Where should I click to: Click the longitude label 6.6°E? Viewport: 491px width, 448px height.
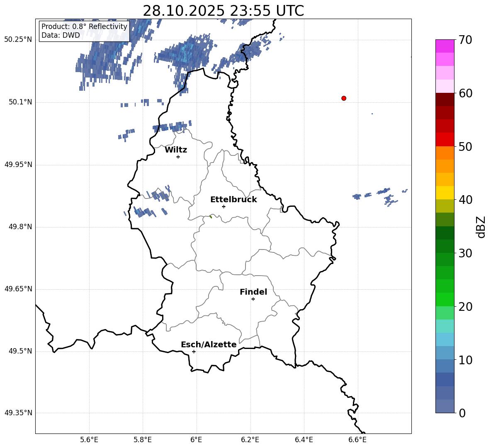(x=357, y=440)
